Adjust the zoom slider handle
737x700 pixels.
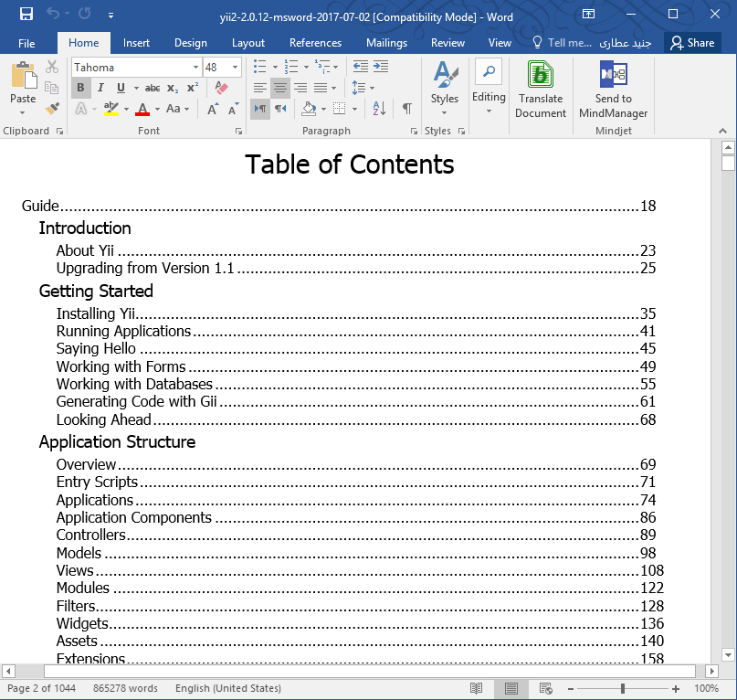pos(623,689)
